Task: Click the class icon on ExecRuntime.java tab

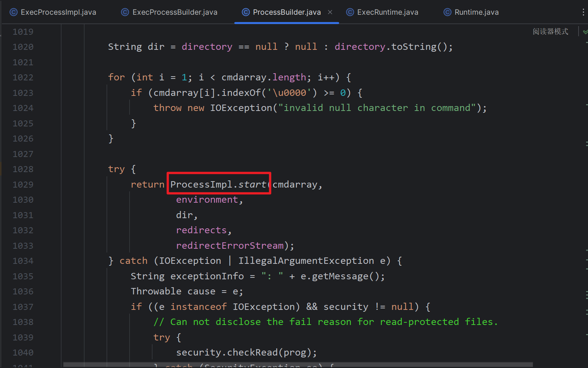Action: (x=350, y=12)
